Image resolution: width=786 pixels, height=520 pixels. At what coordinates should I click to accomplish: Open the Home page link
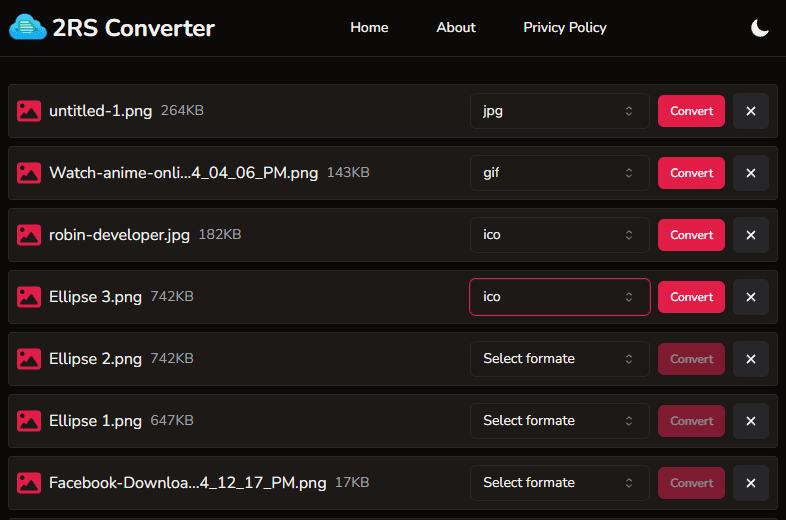click(x=369, y=28)
